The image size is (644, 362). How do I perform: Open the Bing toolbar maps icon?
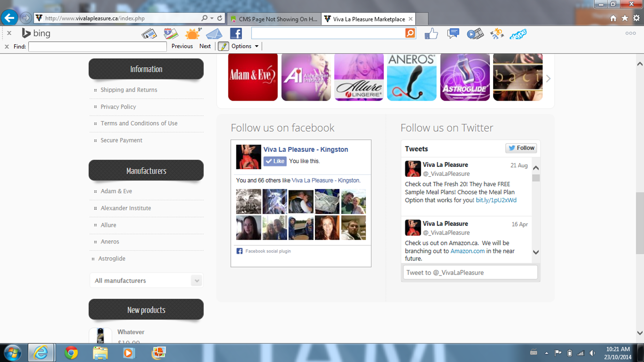pos(171,33)
